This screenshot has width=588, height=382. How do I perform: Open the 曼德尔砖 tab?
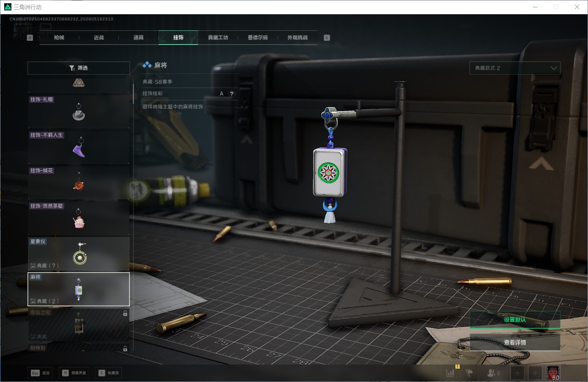pos(258,38)
